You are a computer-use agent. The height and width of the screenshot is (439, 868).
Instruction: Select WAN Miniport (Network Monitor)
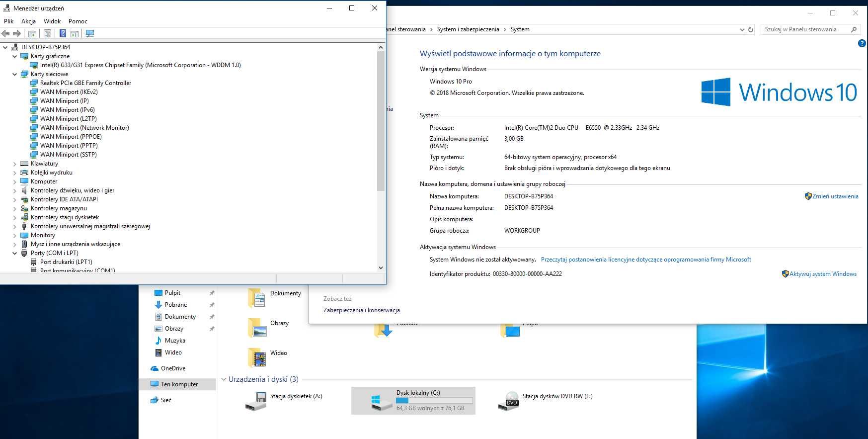click(84, 128)
